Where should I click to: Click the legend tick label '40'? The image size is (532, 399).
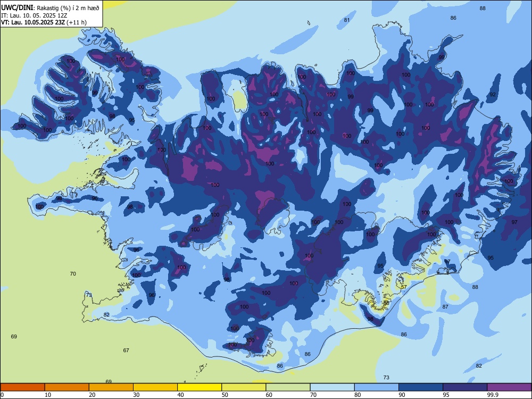click(181, 395)
